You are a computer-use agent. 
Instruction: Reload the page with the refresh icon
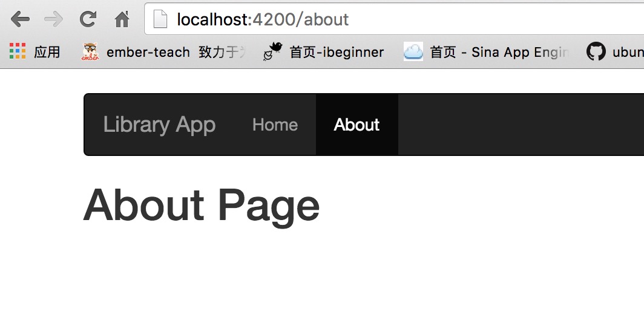88,19
